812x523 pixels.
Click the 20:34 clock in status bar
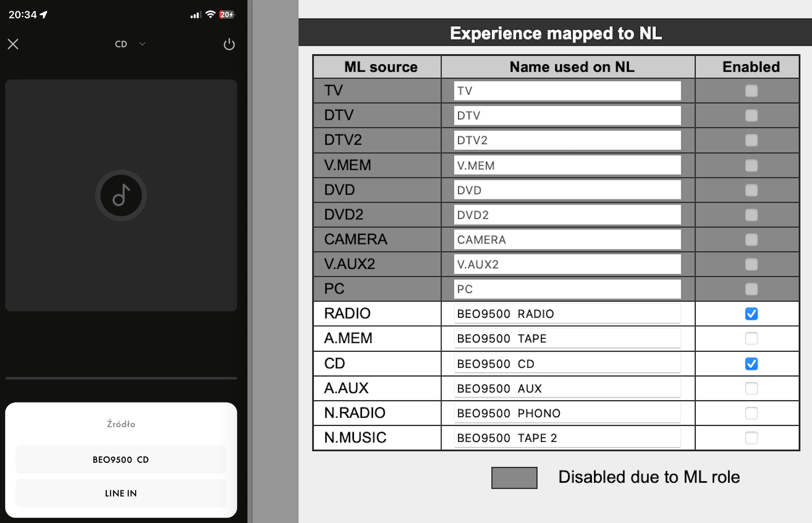[x=23, y=14]
